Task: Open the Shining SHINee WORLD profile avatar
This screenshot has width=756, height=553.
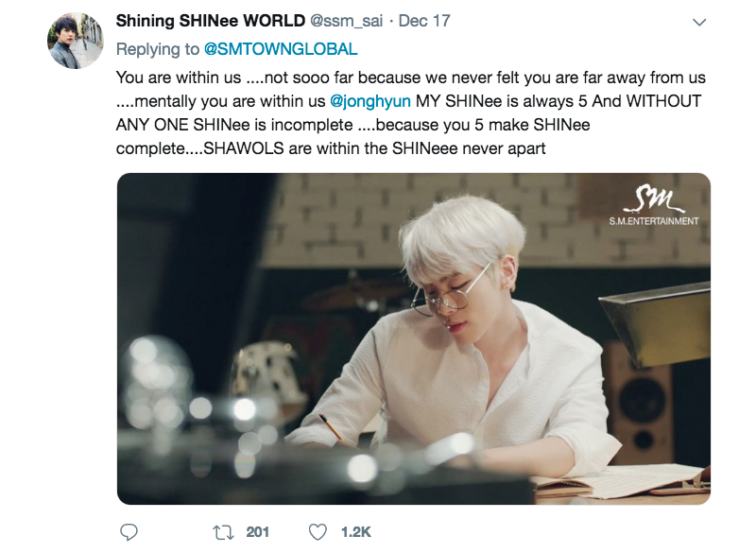Action: pyautogui.click(x=76, y=41)
